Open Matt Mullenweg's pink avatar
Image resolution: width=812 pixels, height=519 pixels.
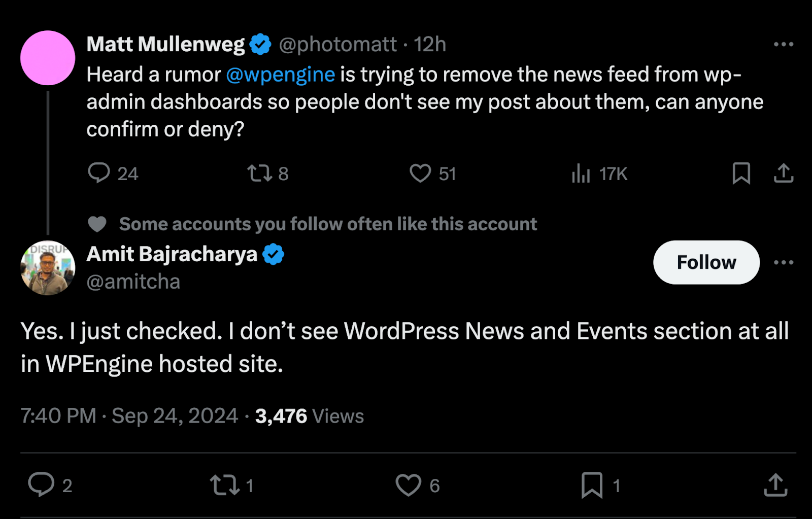pyautogui.click(x=48, y=58)
